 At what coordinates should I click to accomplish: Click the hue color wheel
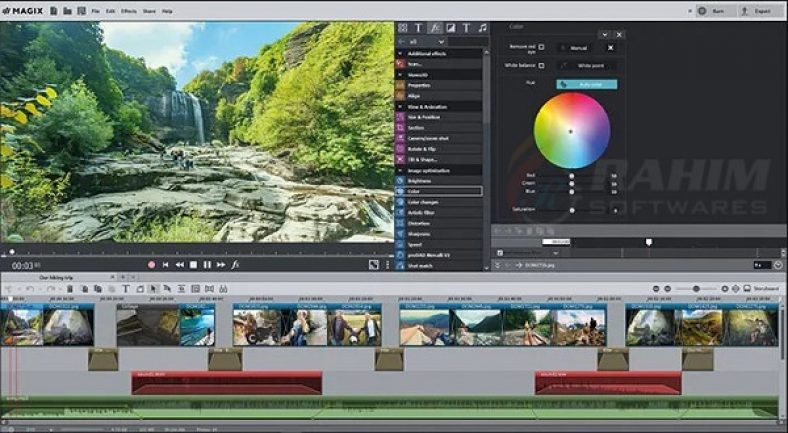(x=572, y=130)
